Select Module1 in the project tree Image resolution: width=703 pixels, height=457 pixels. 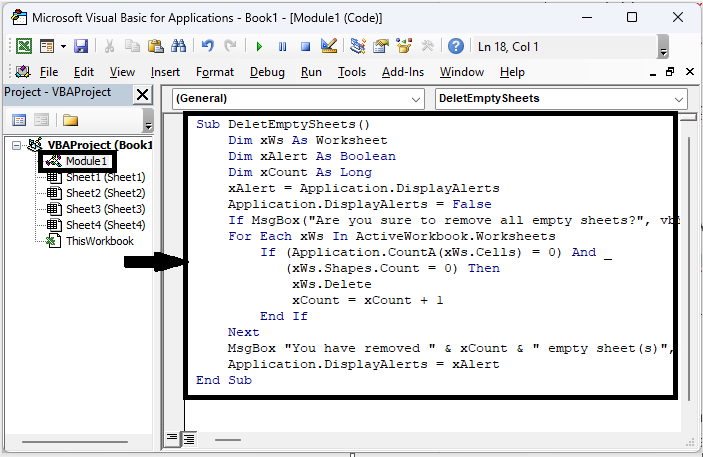click(86, 161)
